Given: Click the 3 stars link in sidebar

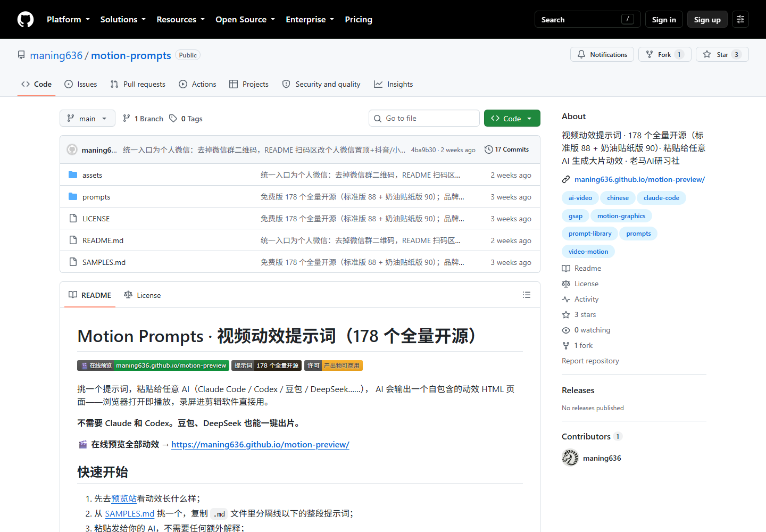Looking at the screenshot, I should click(x=585, y=315).
